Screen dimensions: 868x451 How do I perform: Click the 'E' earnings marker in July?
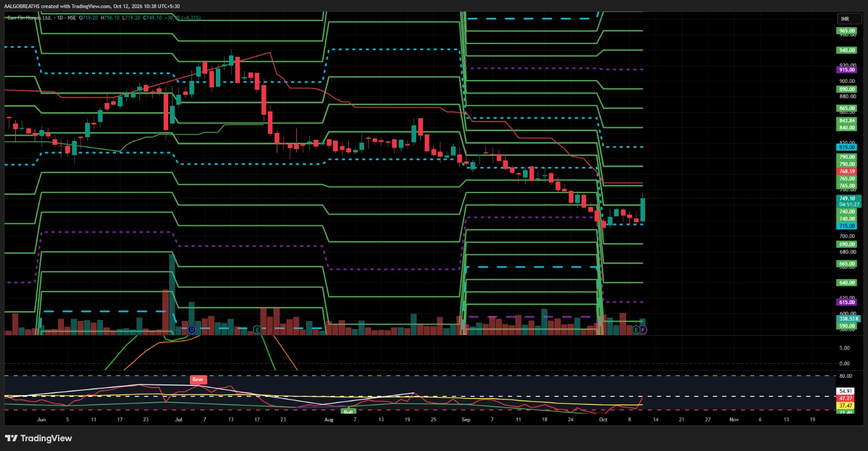(x=257, y=330)
